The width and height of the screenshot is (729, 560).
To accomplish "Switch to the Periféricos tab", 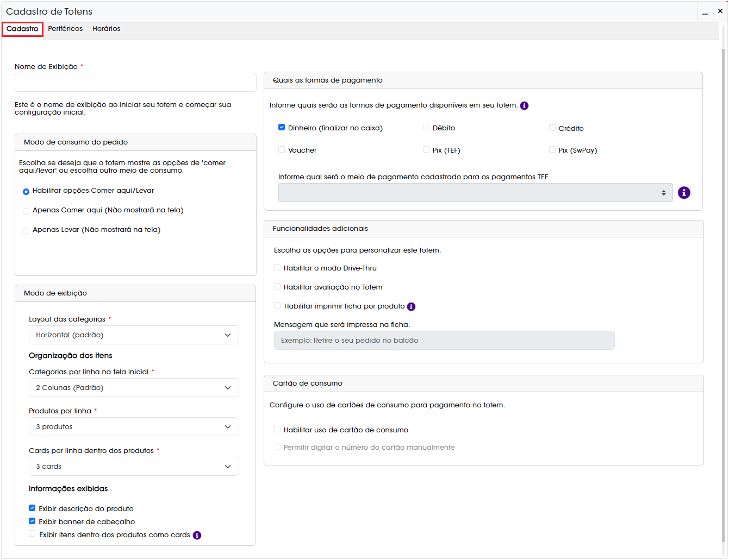I will click(65, 29).
